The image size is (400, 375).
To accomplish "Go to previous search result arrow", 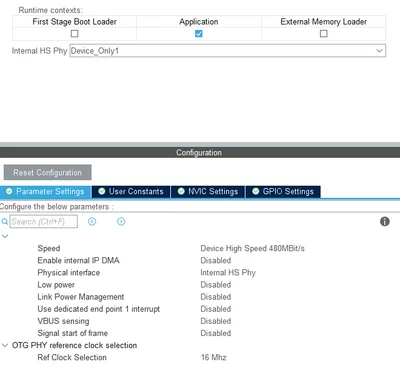I will pos(92,221).
